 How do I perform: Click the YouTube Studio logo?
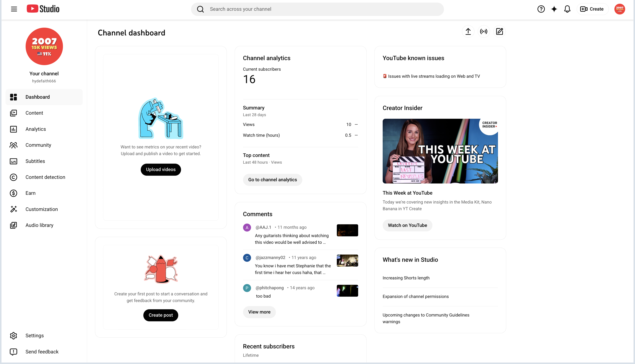click(x=43, y=9)
